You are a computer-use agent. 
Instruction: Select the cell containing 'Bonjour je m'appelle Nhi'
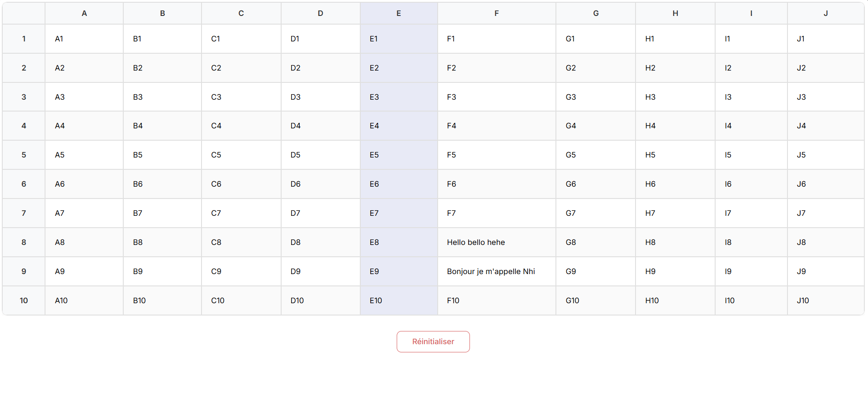tap(496, 271)
